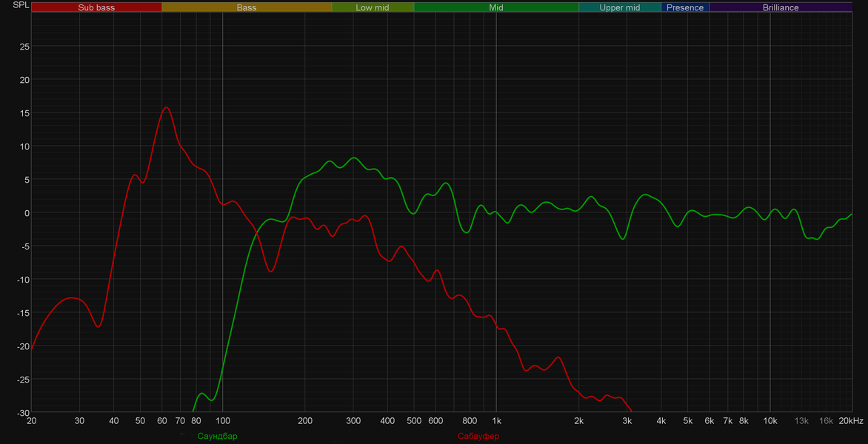This screenshot has height=444, width=868.
Task: Click the Brilliance band header
Action: (x=781, y=7)
